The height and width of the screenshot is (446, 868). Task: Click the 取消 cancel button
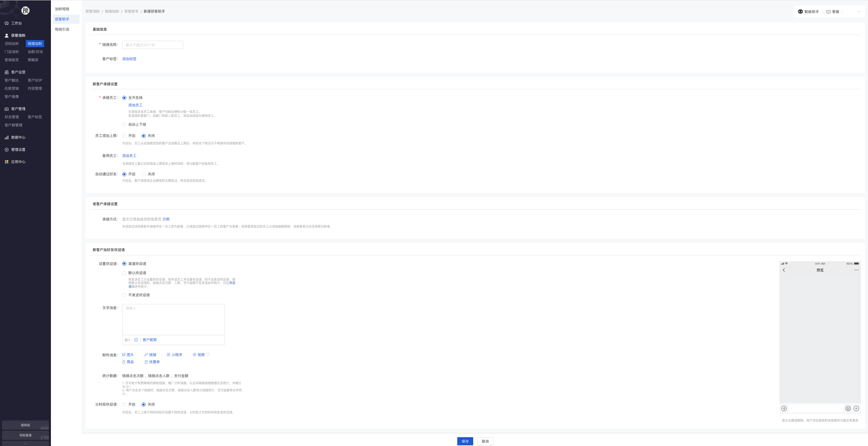pyautogui.click(x=485, y=441)
